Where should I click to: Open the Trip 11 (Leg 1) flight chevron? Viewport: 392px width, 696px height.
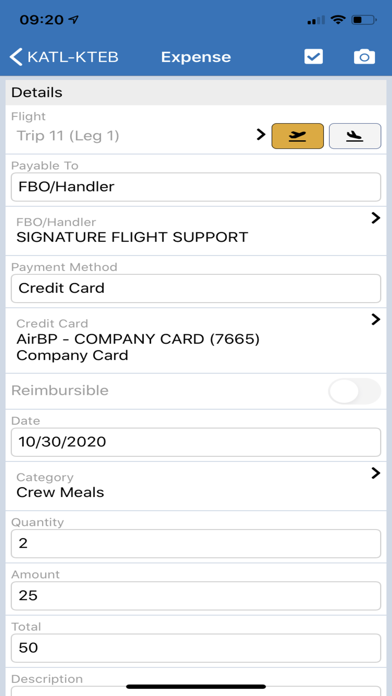tap(261, 135)
